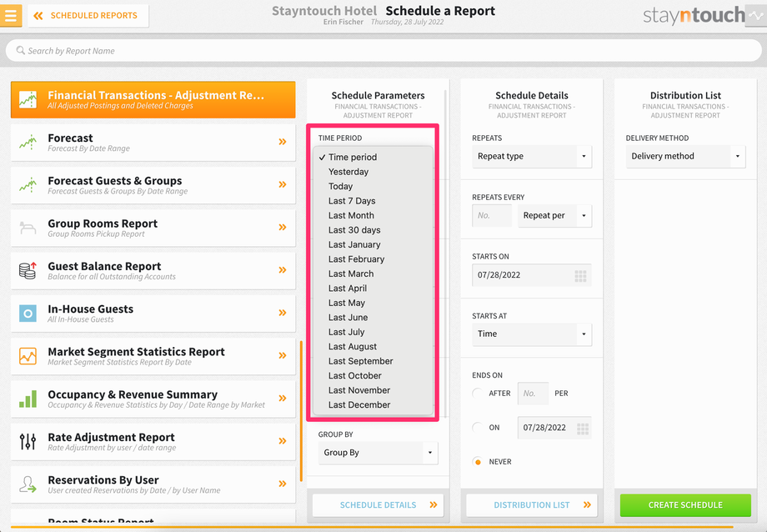
Task: Open the Starts At Time dropdown
Action: coord(532,334)
